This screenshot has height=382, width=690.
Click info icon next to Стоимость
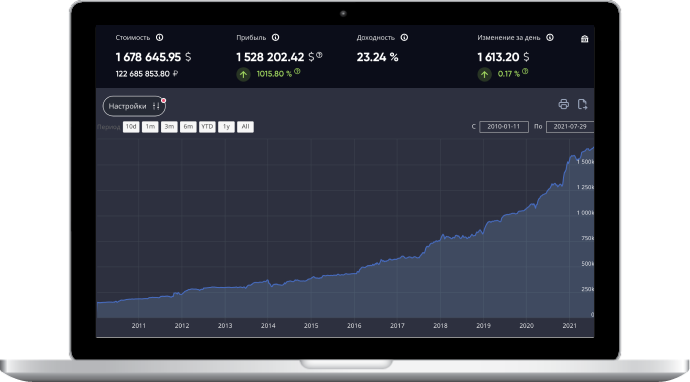click(x=159, y=37)
